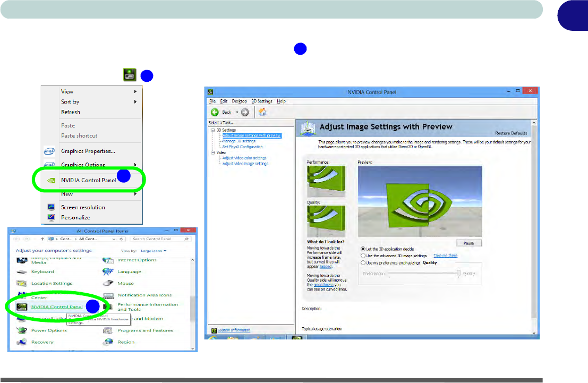Click the Intel icon beside Graphics Properties
The height and width of the screenshot is (383, 588).
[x=49, y=151]
